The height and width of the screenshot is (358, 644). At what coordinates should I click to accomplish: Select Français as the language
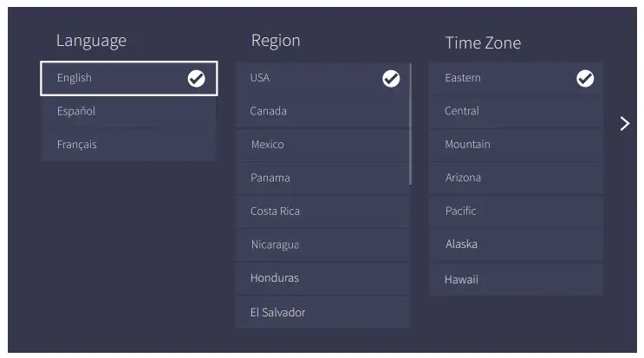[x=128, y=145]
